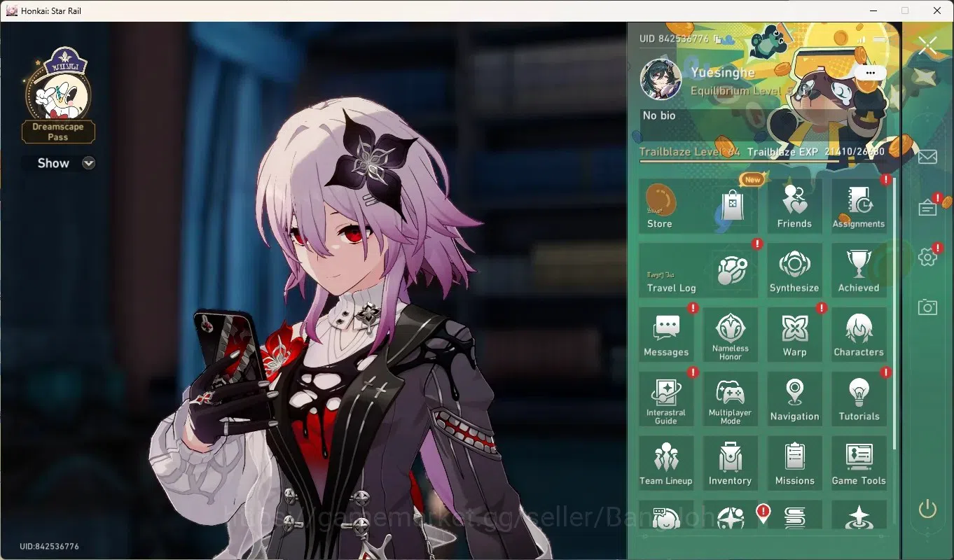Open the Store tile
This screenshot has width=954, height=560.
698,206
